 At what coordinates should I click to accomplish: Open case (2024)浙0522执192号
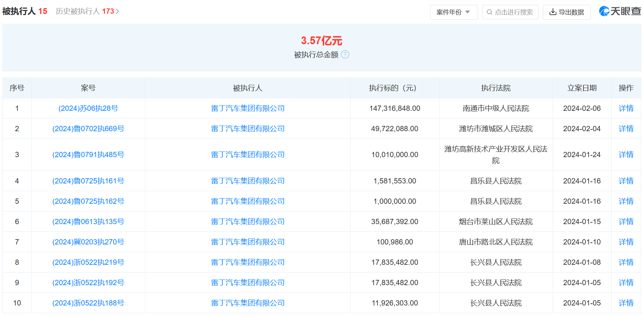(x=88, y=283)
